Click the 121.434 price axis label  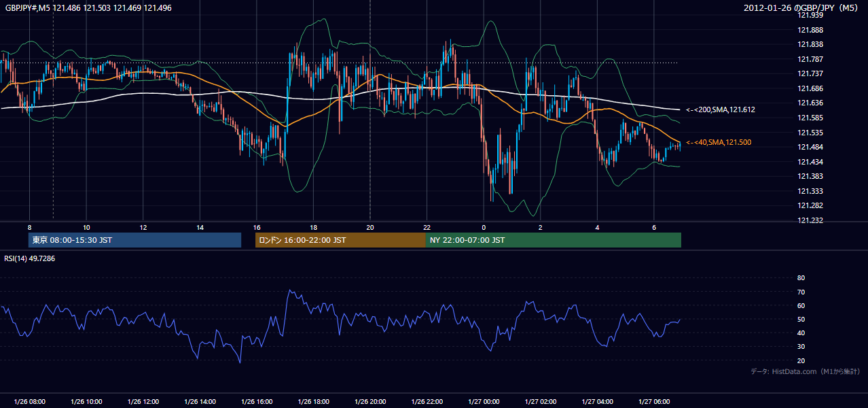pos(810,162)
